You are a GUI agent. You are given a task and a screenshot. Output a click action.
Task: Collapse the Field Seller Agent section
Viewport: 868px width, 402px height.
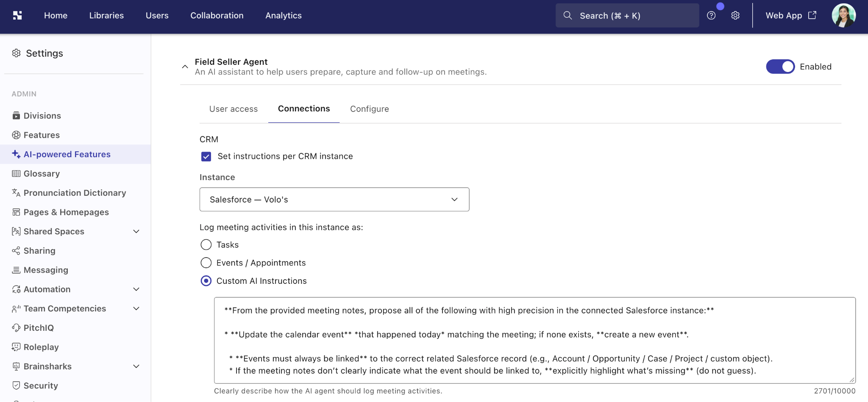tap(185, 67)
